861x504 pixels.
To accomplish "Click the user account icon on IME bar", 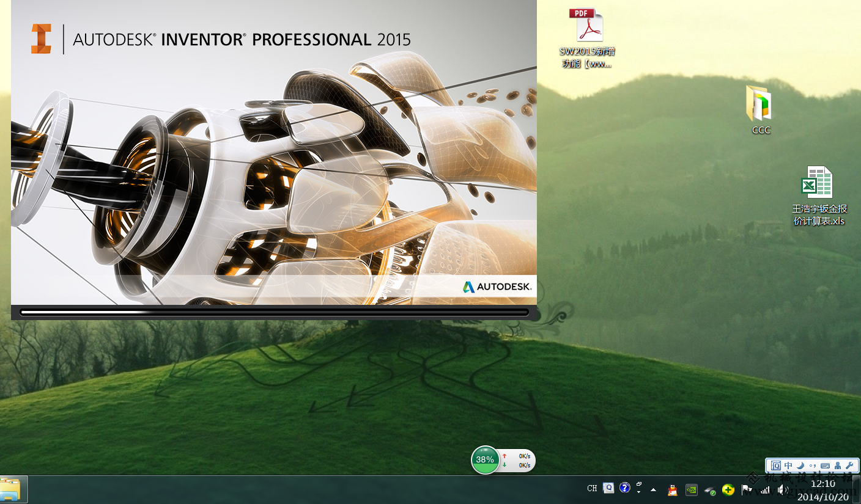I will coord(838,466).
